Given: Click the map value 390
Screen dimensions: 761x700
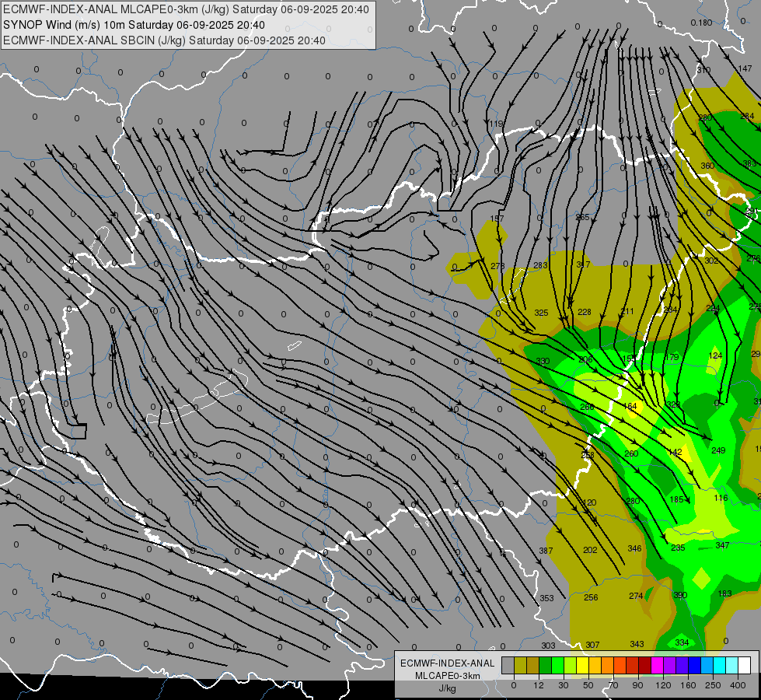Looking at the screenshot, I should coord(680,595).
